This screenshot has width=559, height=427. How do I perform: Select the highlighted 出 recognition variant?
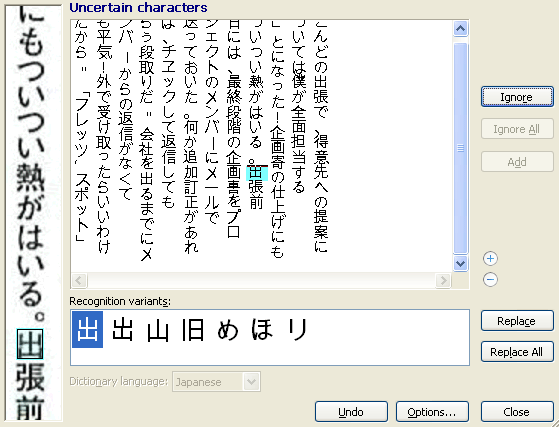[x=87, y=329]
